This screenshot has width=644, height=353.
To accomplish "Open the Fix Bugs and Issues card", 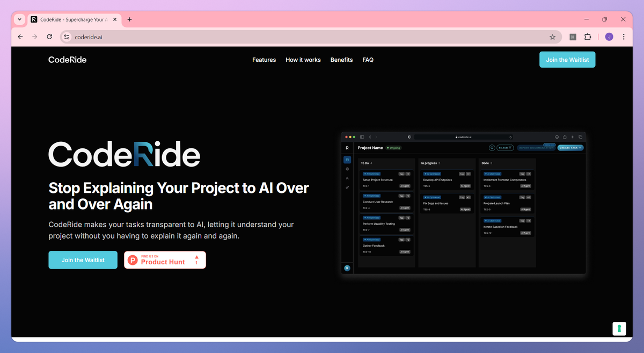I will click(447, 203).
